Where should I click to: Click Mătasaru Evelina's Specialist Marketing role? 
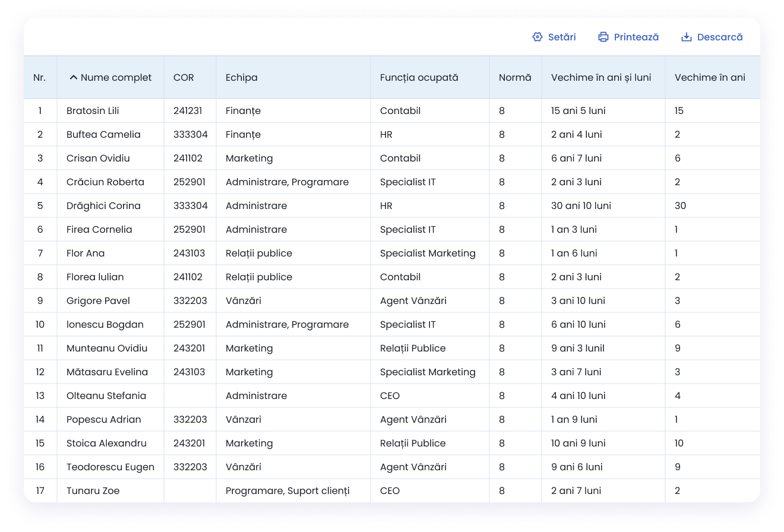click(428, 372)
